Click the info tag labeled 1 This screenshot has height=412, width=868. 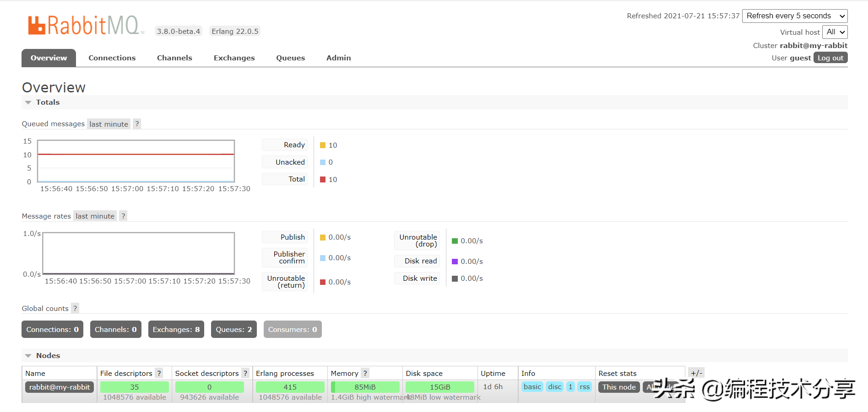click(x=570, y=387)
